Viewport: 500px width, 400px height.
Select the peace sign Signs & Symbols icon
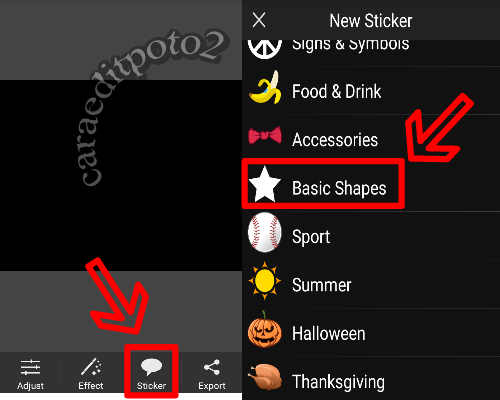point(265,49)
